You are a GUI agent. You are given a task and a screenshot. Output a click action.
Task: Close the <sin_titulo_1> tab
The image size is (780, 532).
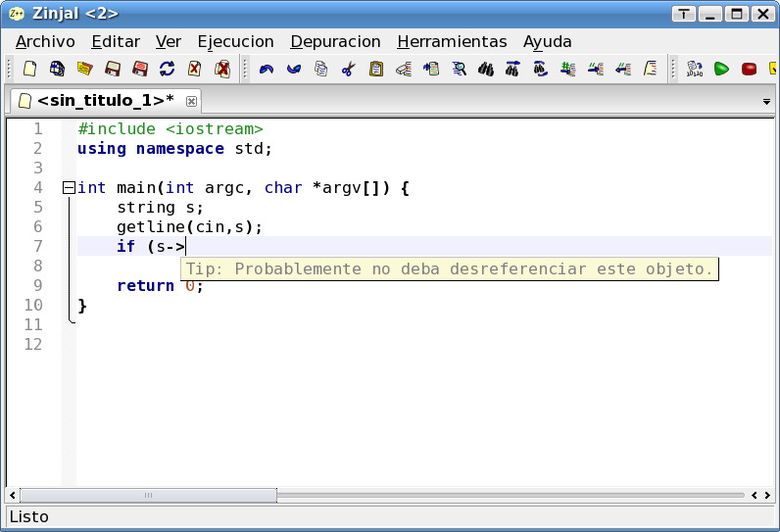click(191, 102)
